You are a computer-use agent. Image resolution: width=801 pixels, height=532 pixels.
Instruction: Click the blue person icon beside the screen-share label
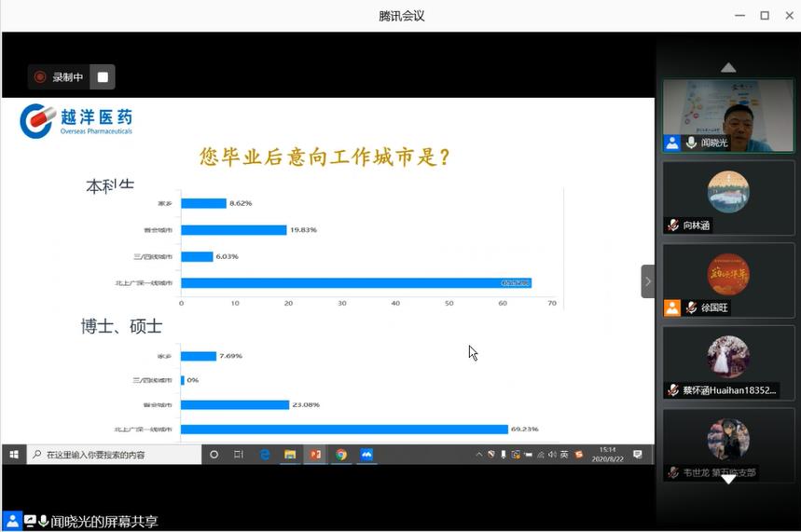click(x=12, y=521)
